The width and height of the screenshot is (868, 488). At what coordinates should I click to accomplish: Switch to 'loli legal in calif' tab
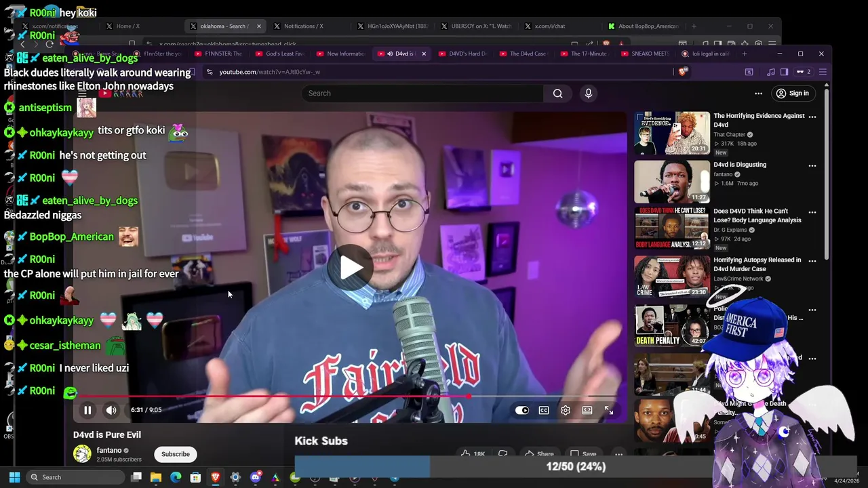(705, 54)
